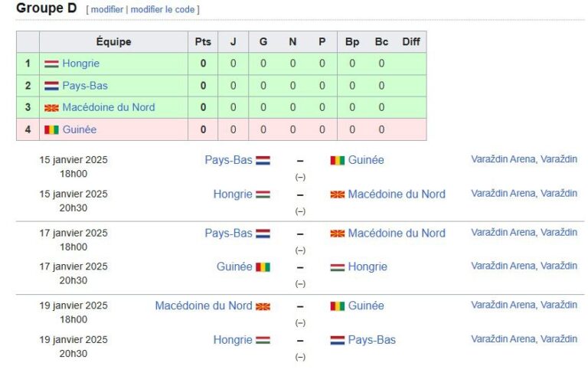The image size is (588, 389).
Task: Open Macédoine du Nord link in 19 janvier match
Action: click(x=204, y=306)
